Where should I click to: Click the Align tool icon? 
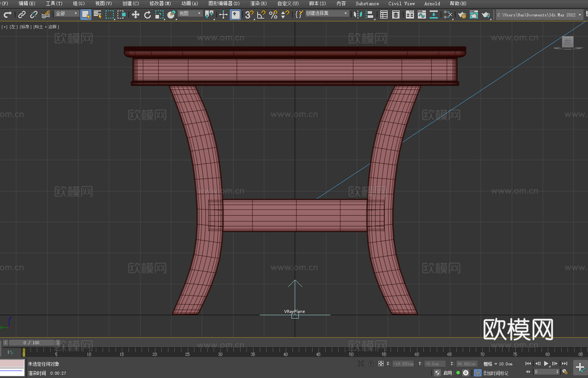coord(370,14)
